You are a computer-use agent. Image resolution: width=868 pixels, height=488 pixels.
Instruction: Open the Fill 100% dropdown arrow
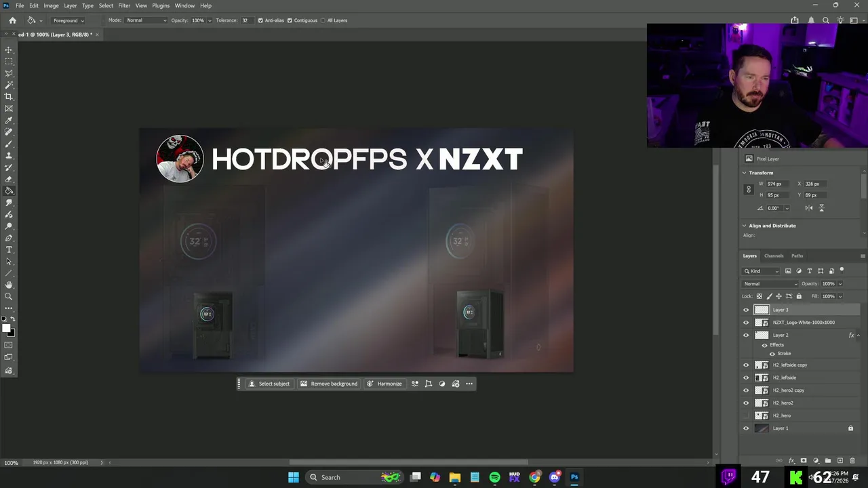point(840,296)
